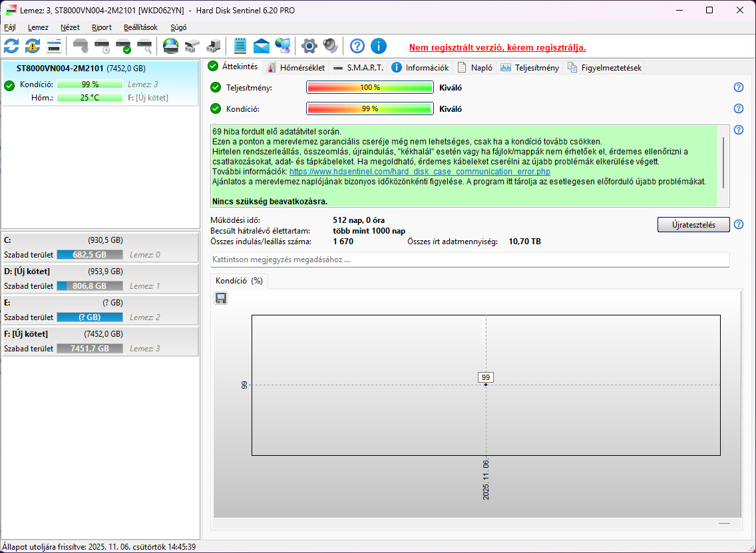Click the greyed disk with shield icon
The height and width of the screenshot is (553, 756).
[81, 47]
